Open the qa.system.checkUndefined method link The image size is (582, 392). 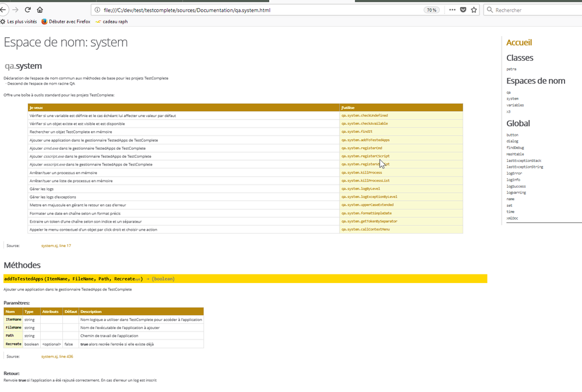364,115
